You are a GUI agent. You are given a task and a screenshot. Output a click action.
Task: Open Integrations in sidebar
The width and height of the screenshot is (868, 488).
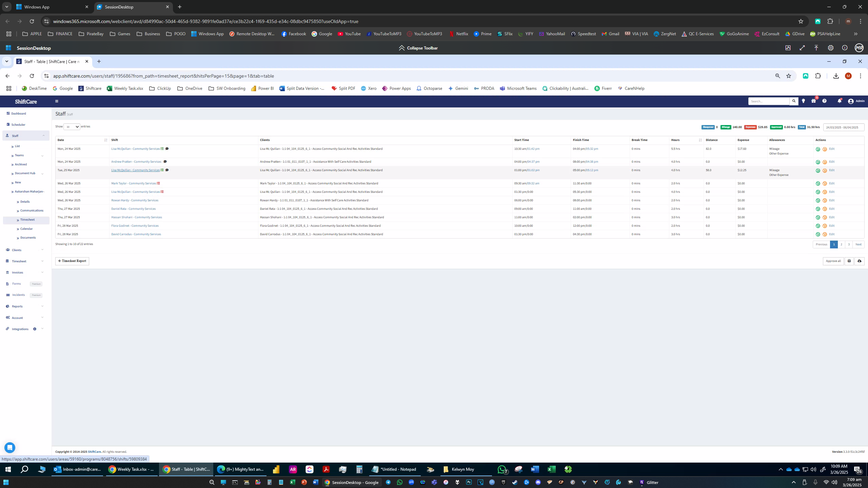20,329
